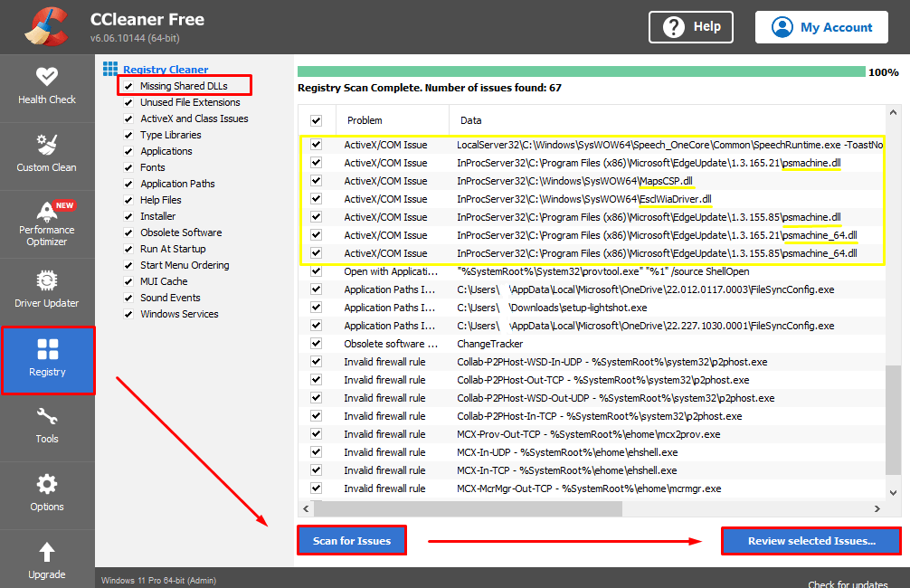Click the vertical scrollbar down arrow

[893, 492]
